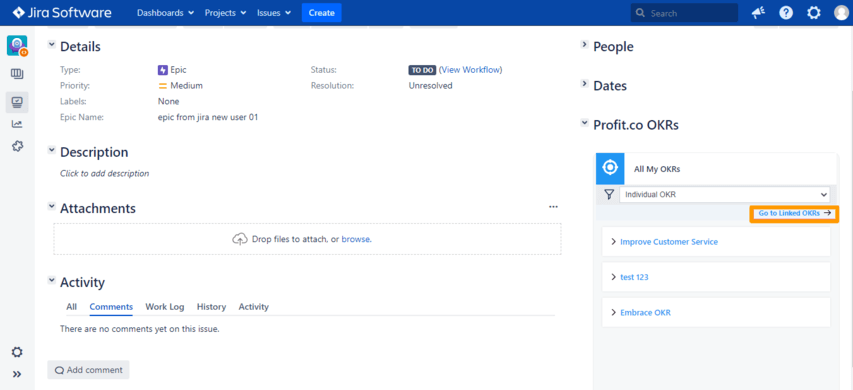Collapse the Profit.co OKRs section

[584, 123]
